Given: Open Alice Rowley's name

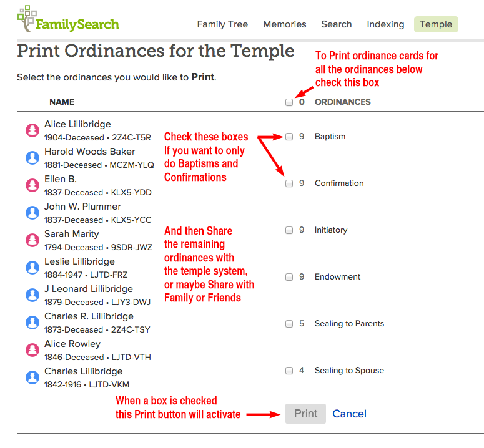Looking at the screenshot, I should click(x=72, y=344).
